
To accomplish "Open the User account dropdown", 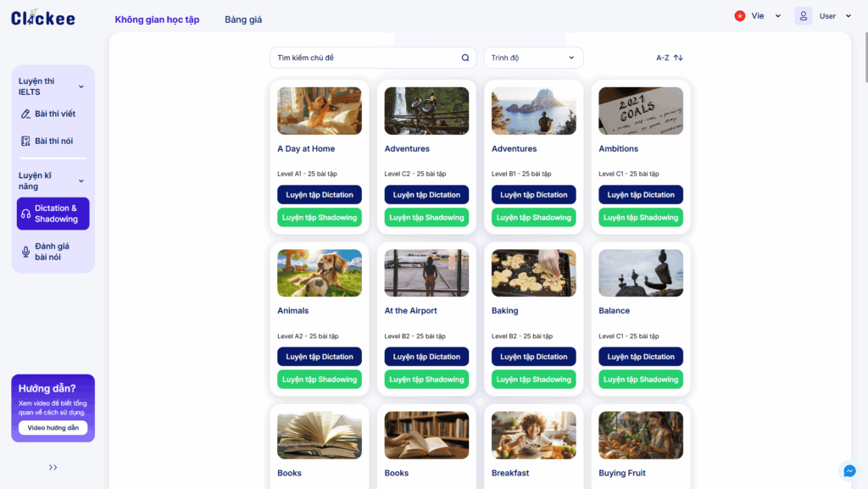I will click(x=841, y=16).
